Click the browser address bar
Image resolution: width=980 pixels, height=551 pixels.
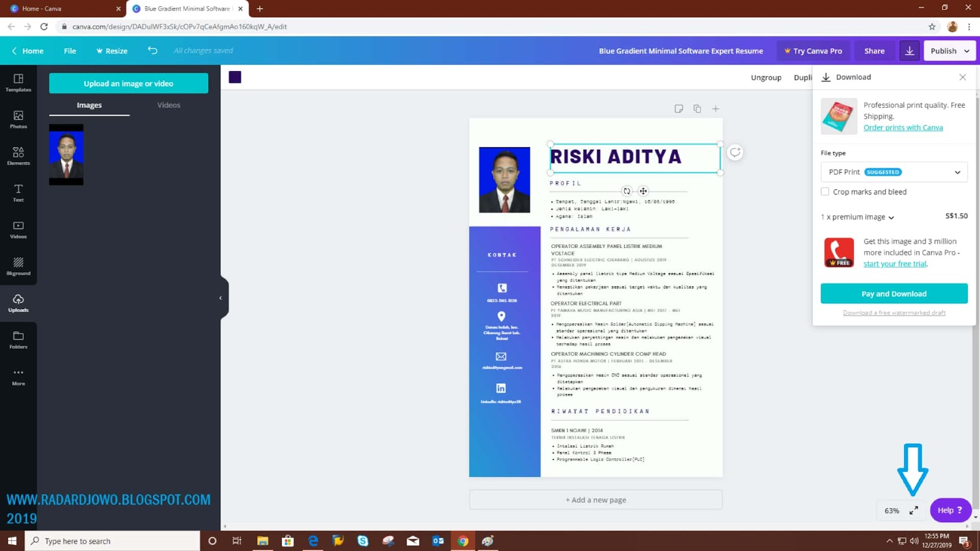pyautogui.click(x=490, y=26)
